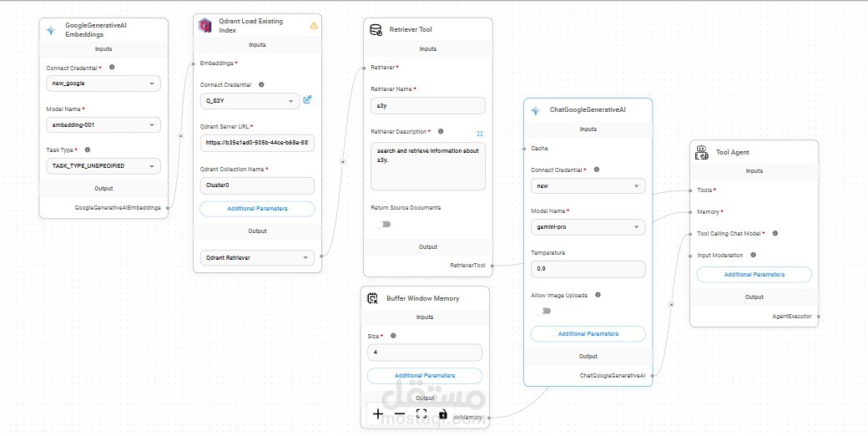Toggle canvas lock icon
Viewport: 868px width, 436px height.
(443, 413)
